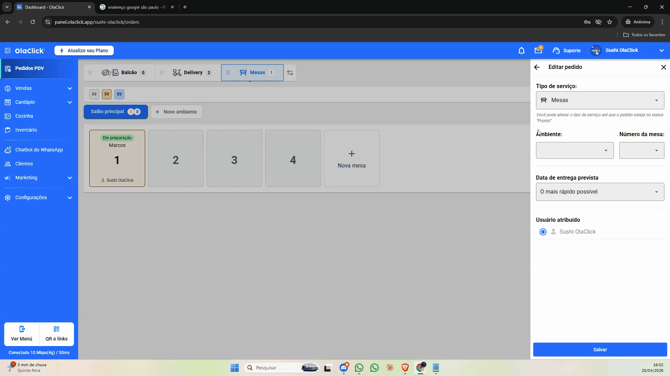Image resolution: width=670 pixels, height=376 pixels.
Task: Reload the browser page
Action: coord(32,22)
